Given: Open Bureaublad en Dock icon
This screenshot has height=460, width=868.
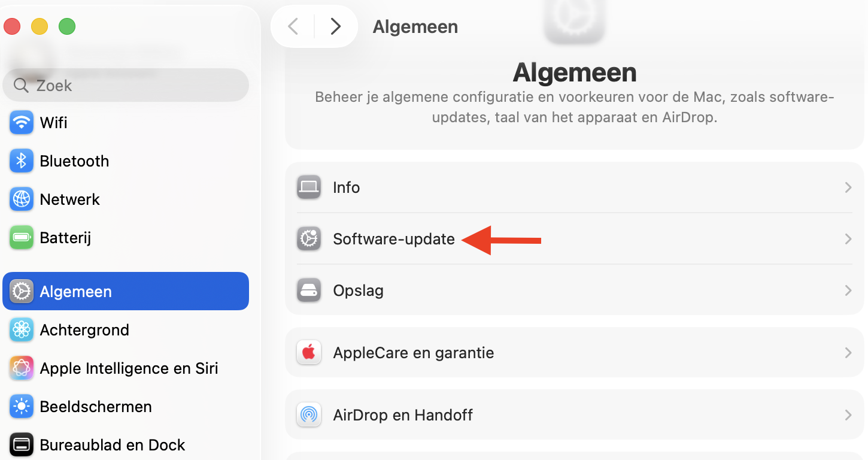Looking at the screenshot, I should [x=22, y=444].
